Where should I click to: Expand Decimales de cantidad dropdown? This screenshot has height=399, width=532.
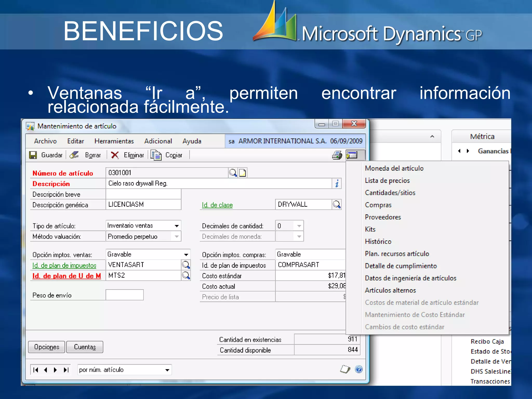click(x=299, y=226)
